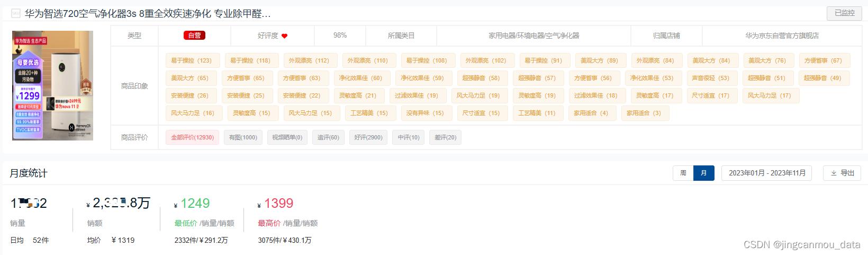Select the 好评(2900) review filter
Viewport: 868px width, 255px height.
coord(368,137)
